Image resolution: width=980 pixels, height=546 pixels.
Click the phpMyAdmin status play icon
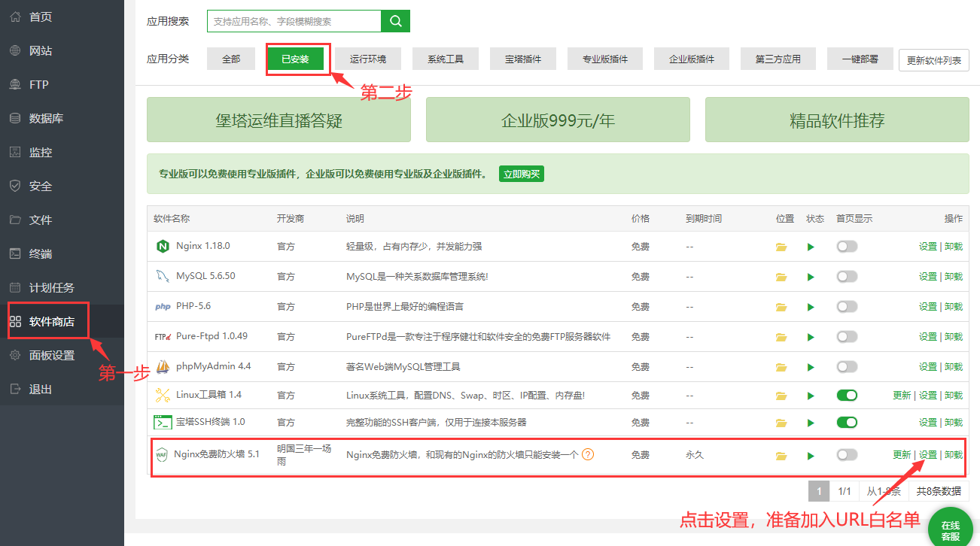811,367
